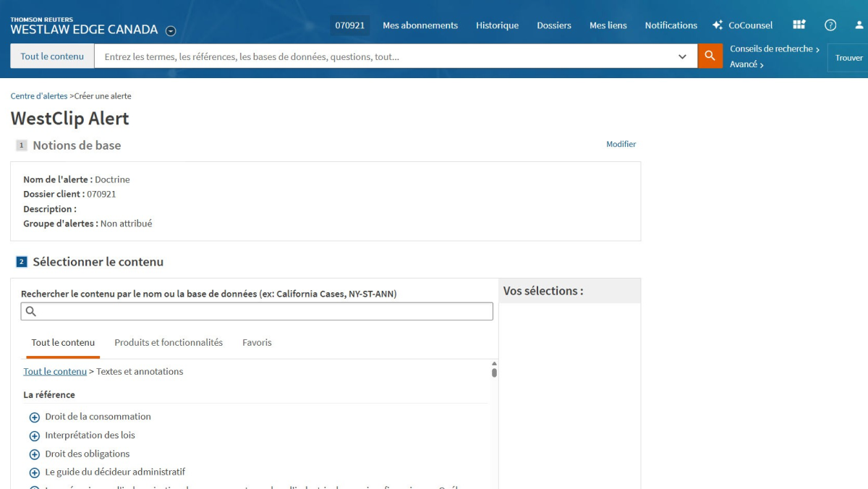Go back to Centre d'alertes breadcrumb
The image size is (868, 489).
[x=39, y=95]
